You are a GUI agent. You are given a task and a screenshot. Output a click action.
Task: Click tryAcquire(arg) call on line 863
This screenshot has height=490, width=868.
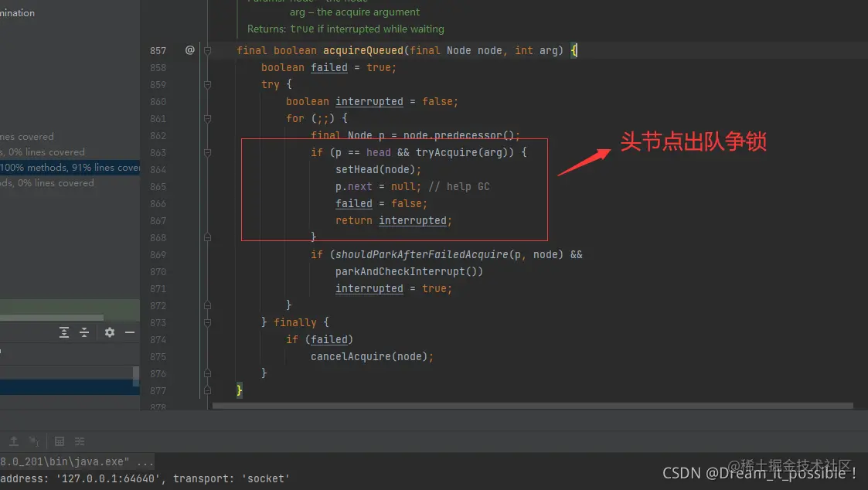pos(465,152)
